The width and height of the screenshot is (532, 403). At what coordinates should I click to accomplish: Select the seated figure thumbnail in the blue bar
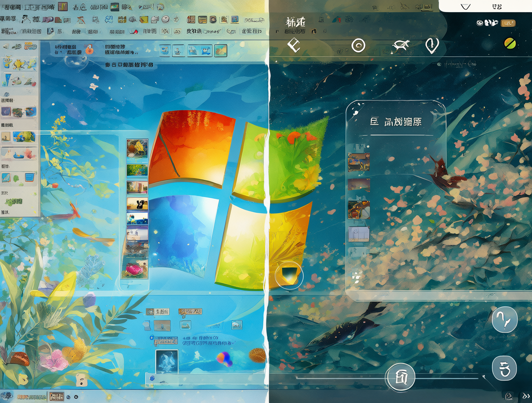point(178,50)
